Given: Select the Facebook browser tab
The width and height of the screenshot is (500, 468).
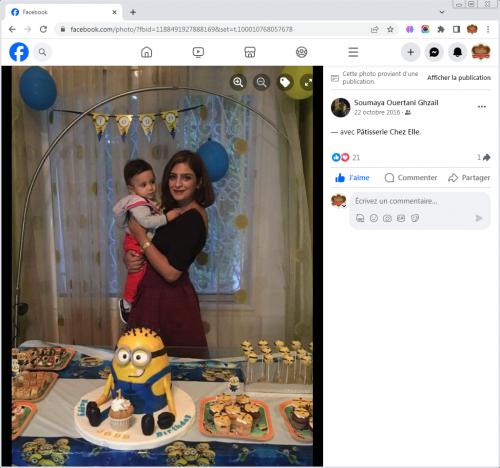Looking at the screenshot, I should (63, 12).
